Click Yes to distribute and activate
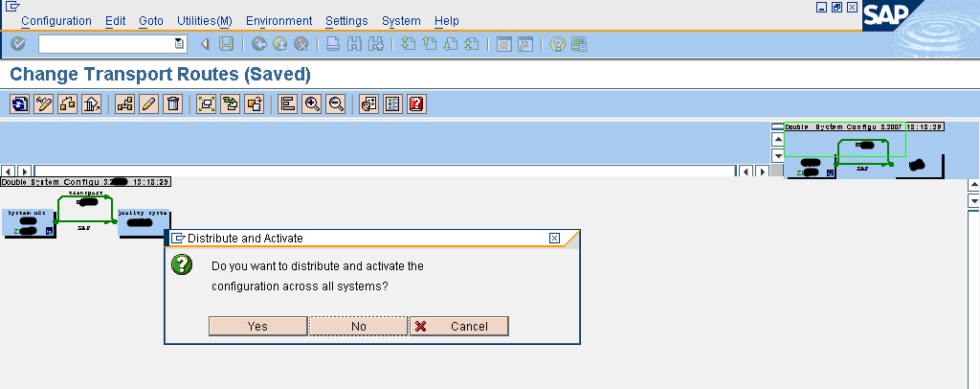 pos(257,326)
